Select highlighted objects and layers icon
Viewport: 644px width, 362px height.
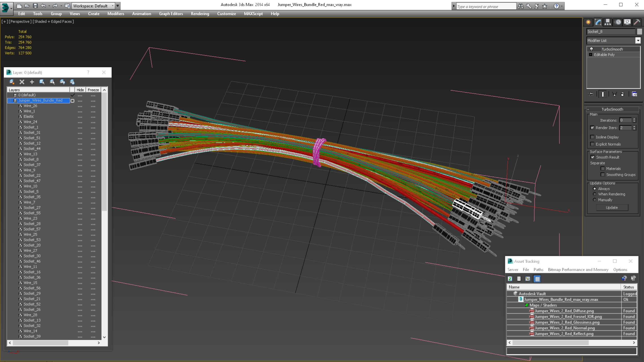coord(42,82)
